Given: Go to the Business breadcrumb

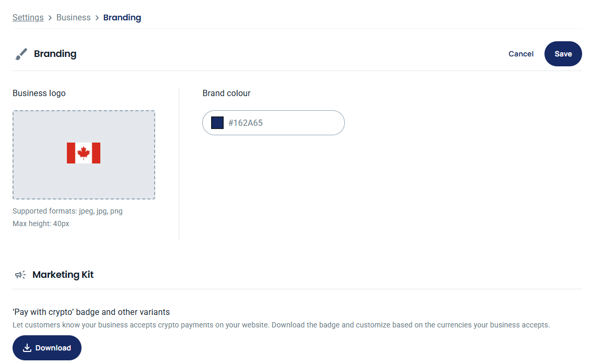Looking at the screenshot, I should (73, 18).
